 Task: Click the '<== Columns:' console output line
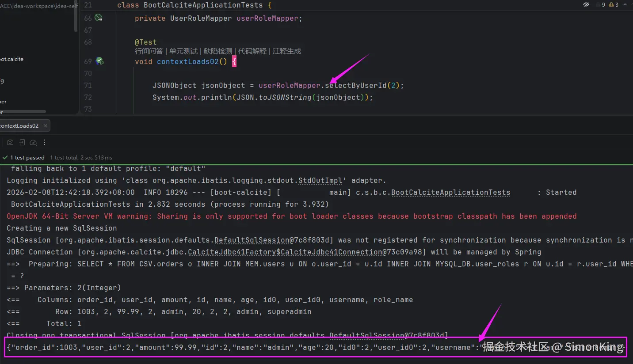click(x=210, y=300)
